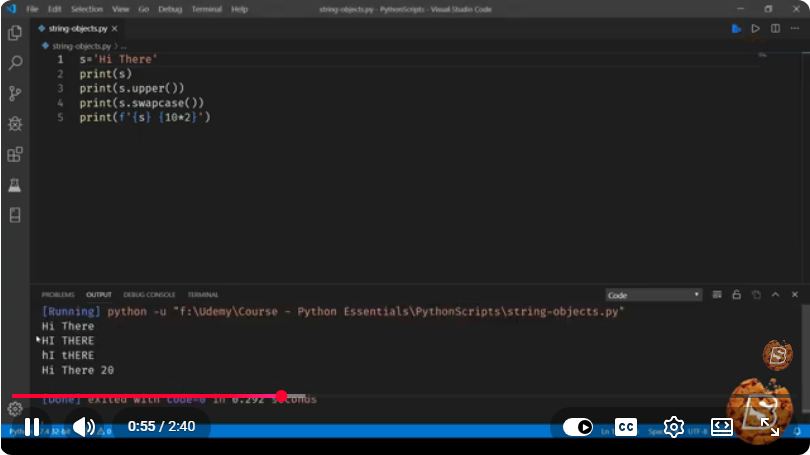
Task: Select the string-objects.py editor tab
Action: pyautogui.click(x=77, y=29)
